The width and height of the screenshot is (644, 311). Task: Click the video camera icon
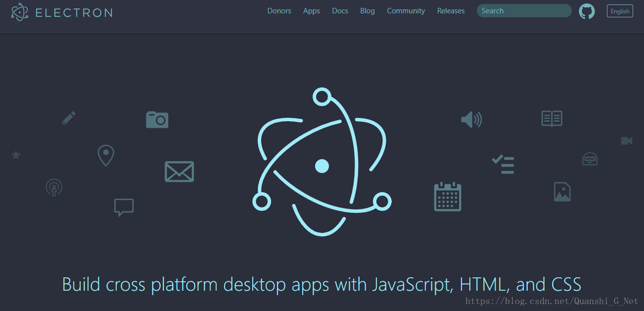tap(627, 141)
